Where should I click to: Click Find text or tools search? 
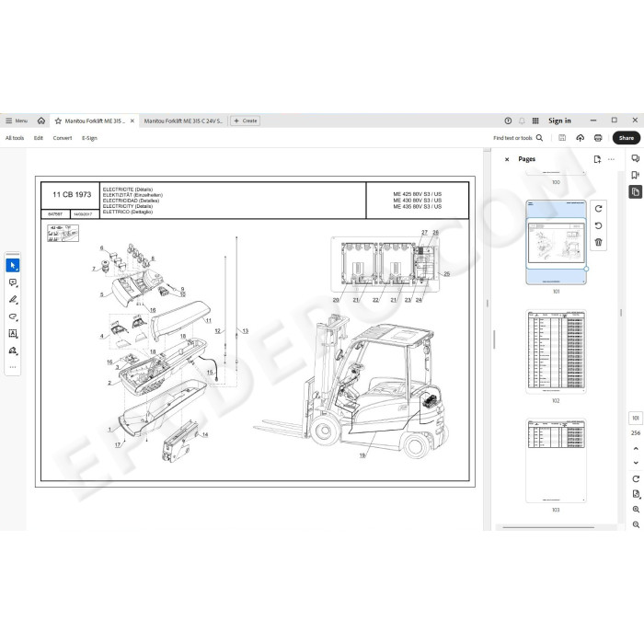[518, 138]
